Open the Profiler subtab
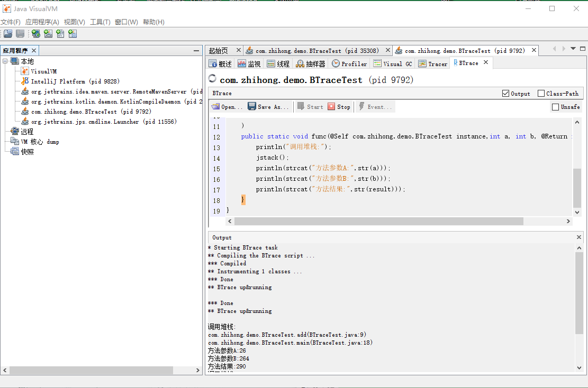 coord(349,63)
